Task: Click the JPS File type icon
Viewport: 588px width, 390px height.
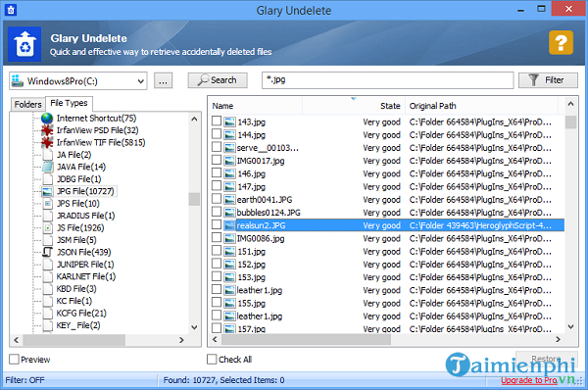Action: point(48,204)
